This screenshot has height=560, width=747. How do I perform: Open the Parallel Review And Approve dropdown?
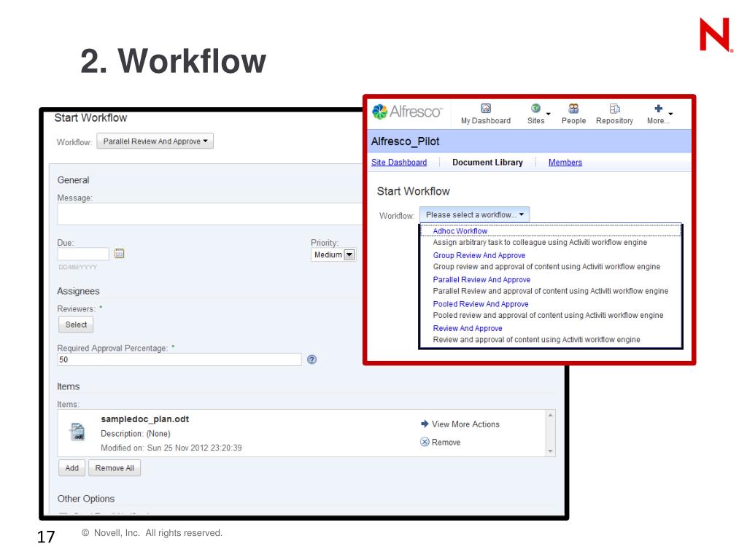155,141
